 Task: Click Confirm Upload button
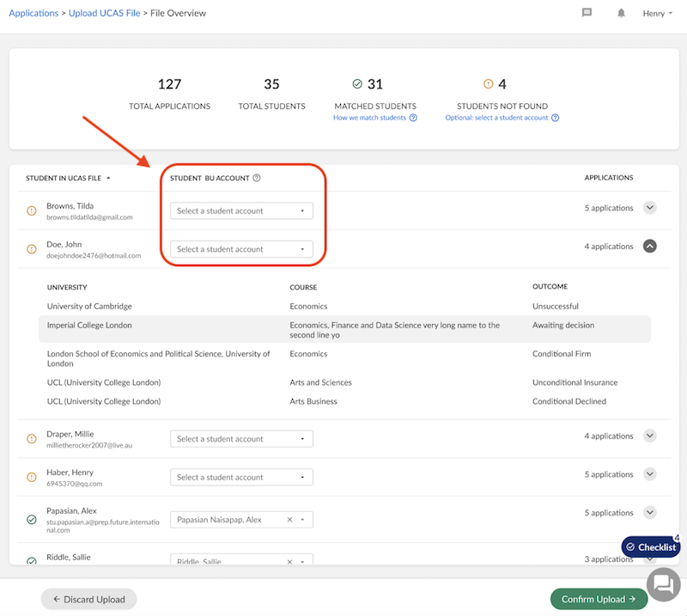click(x=599, y=599)
